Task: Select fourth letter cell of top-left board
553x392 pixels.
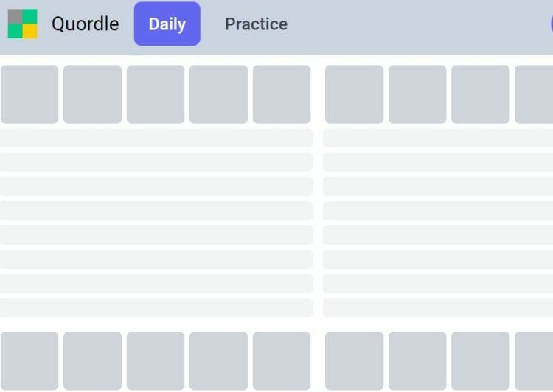Action: [219, 94]
